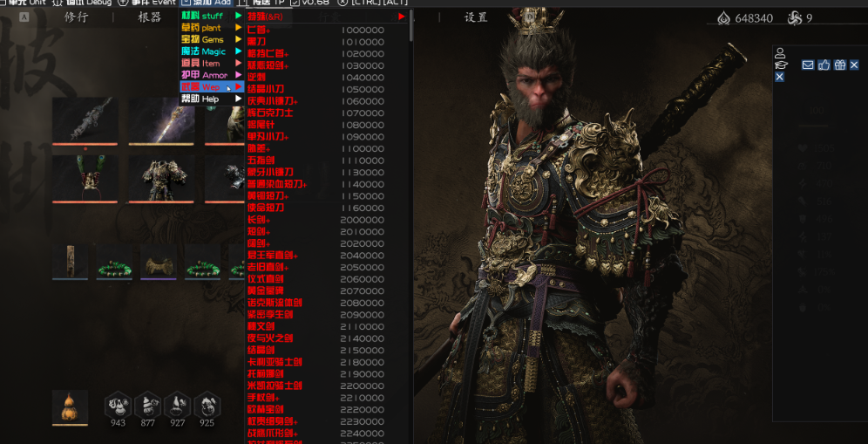Click the user profile silhouette icon
Viewport: 868px width, 444px height.
pyautogui.click(x=780, y=53)
